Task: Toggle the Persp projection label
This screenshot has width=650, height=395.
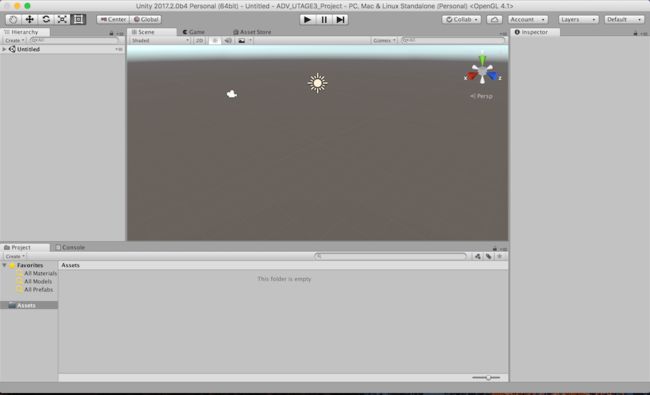Action: (x=481, y=96)
